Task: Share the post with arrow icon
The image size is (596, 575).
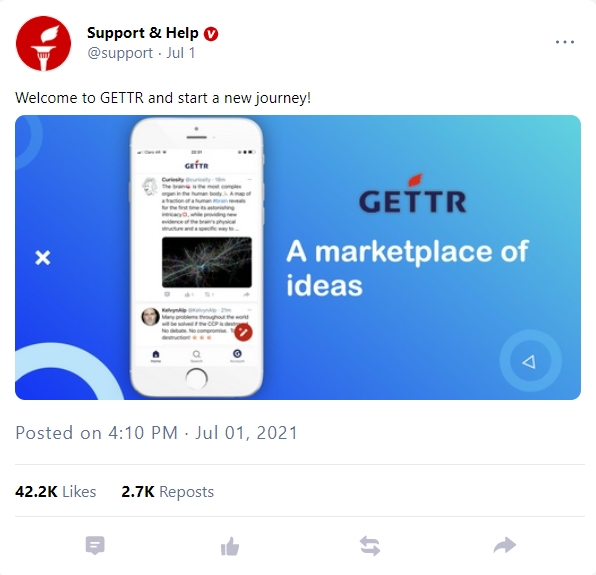Action: click(x=505, y=545)
